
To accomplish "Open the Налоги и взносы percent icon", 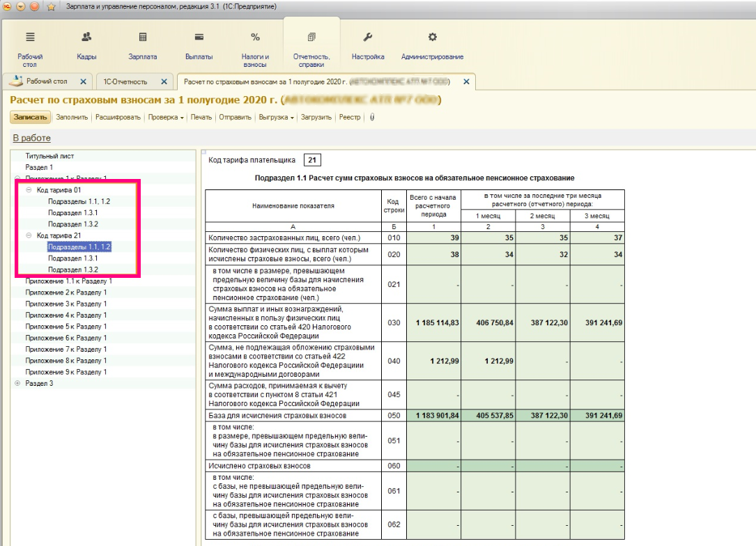I will click(255, 38).
